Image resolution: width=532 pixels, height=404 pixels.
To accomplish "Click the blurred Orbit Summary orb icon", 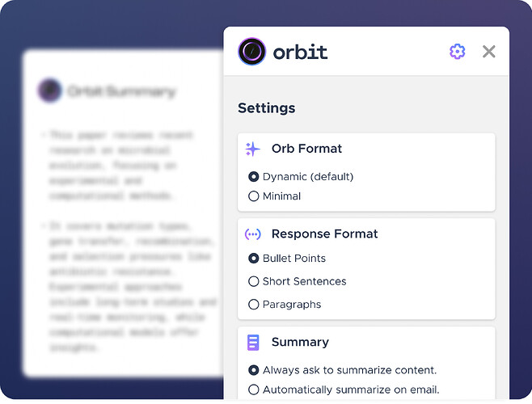I will pos(50,90).
